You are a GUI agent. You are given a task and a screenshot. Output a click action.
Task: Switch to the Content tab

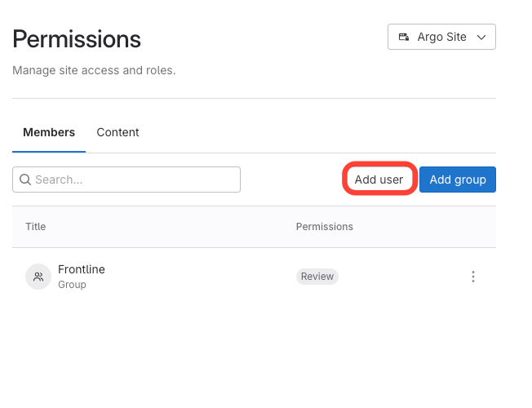117,132
